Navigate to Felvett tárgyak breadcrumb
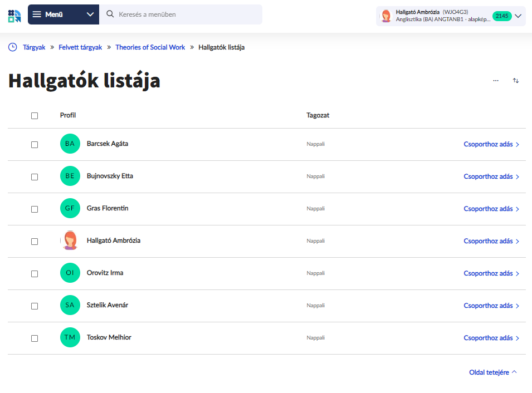 point(80,47)
